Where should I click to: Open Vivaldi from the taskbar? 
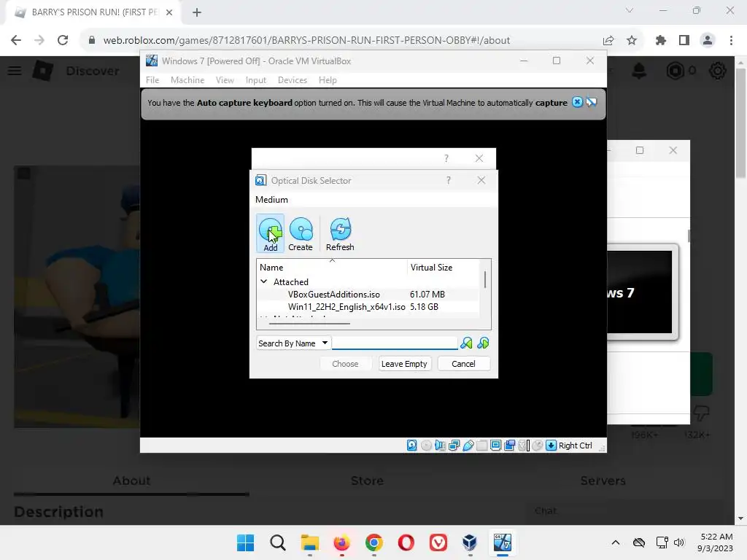pyautogui.click(x=438, y=542)
